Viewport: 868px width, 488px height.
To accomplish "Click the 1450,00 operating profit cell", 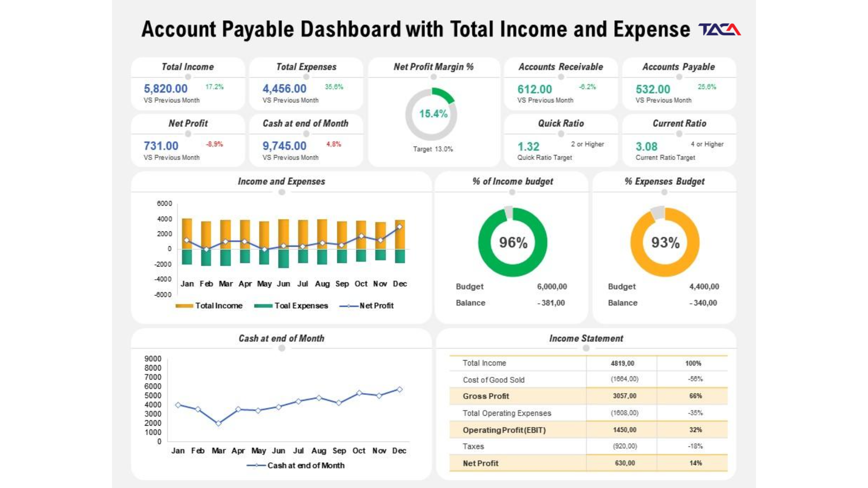I will (x=625, y=430).
